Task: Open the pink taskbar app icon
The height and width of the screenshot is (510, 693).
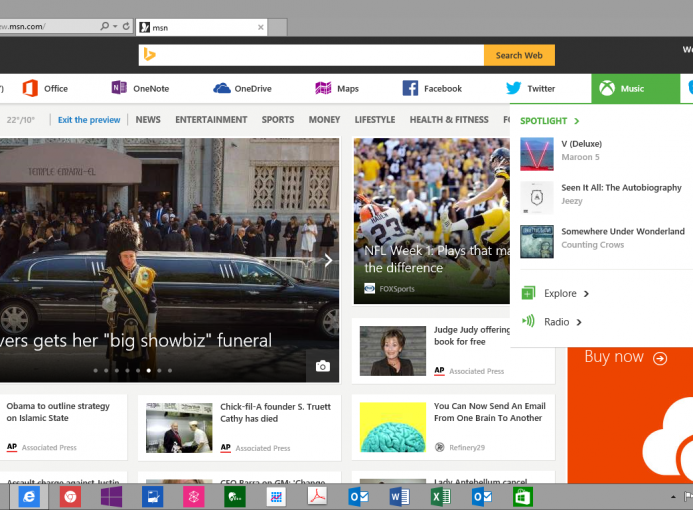Action: (x=194, y=497)
